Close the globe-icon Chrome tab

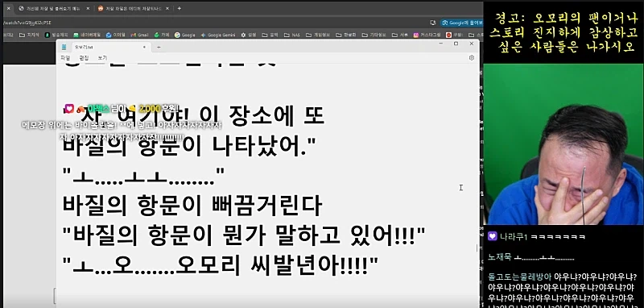(x=89, y=8)
